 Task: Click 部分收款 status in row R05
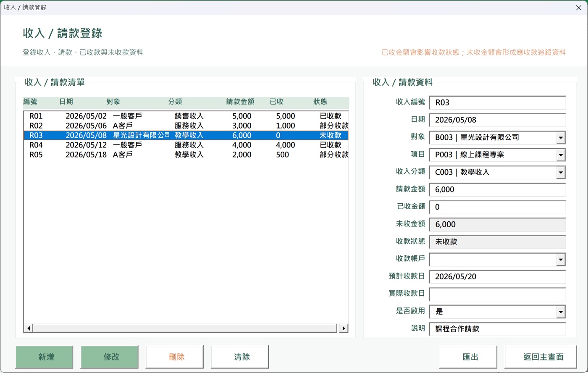click(334, 155)
